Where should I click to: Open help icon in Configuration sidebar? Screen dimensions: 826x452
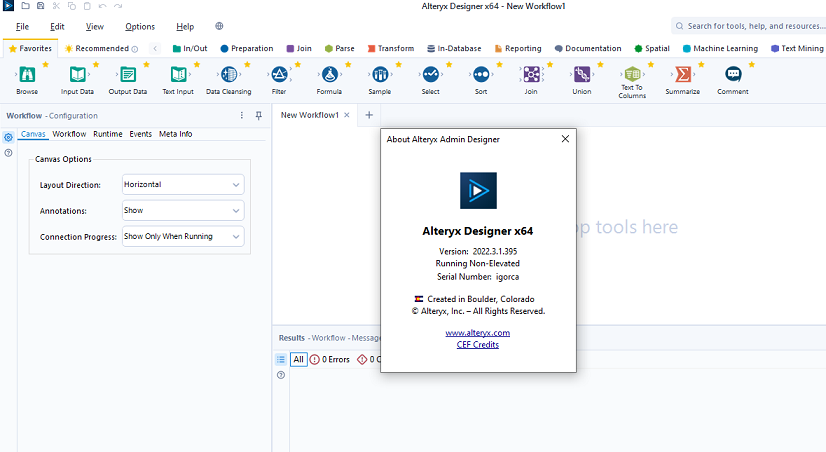coord(8,153)
